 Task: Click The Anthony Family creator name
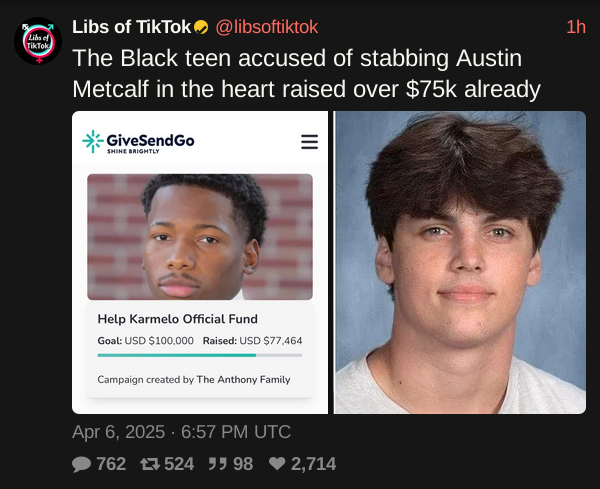tap(243, 380)
